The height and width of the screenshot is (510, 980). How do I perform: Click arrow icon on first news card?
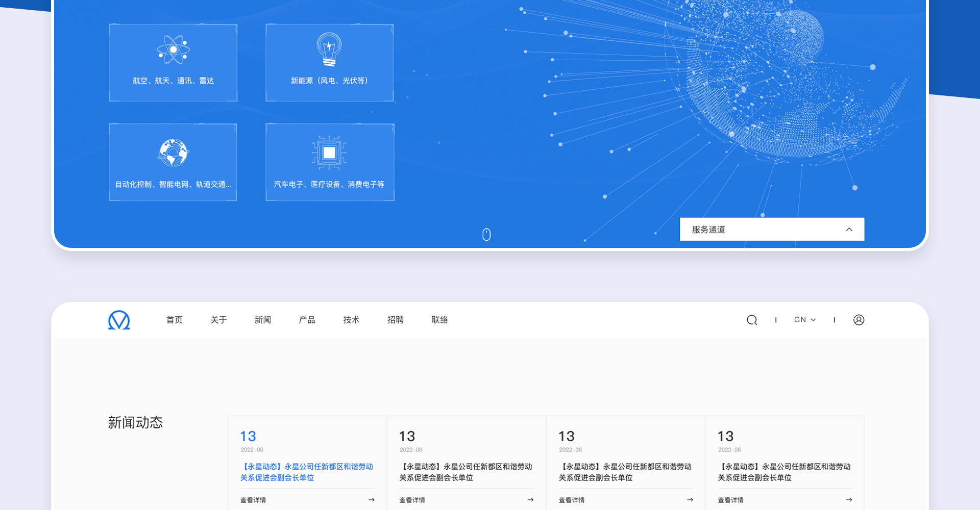coord(371,500)
